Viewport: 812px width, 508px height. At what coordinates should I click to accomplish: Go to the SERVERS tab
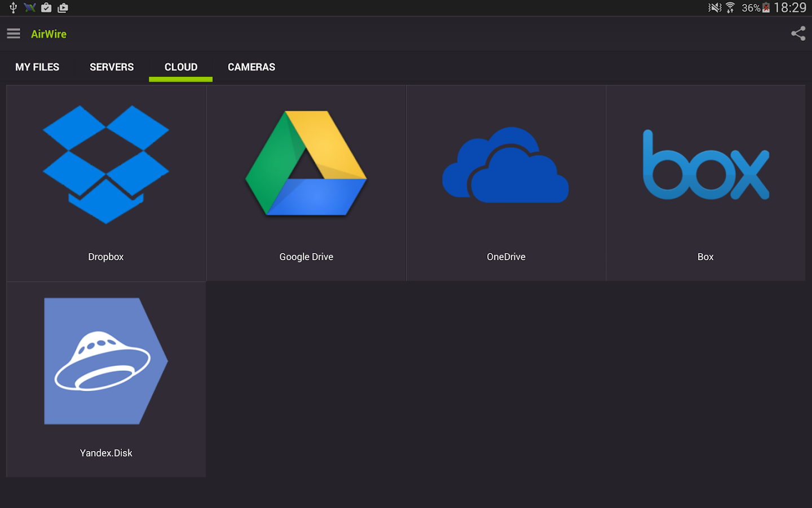[112, 67]
